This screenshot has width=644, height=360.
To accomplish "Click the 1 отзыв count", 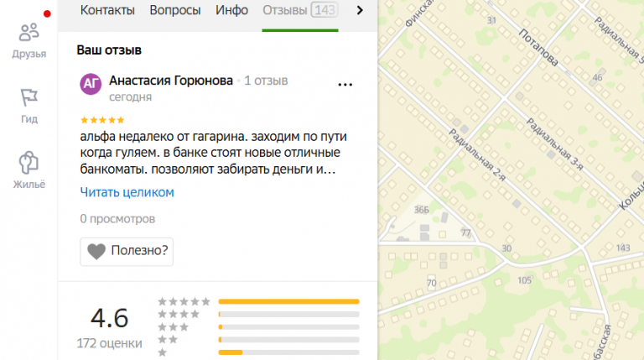I will pyautogui.click(x=266, y=81).
